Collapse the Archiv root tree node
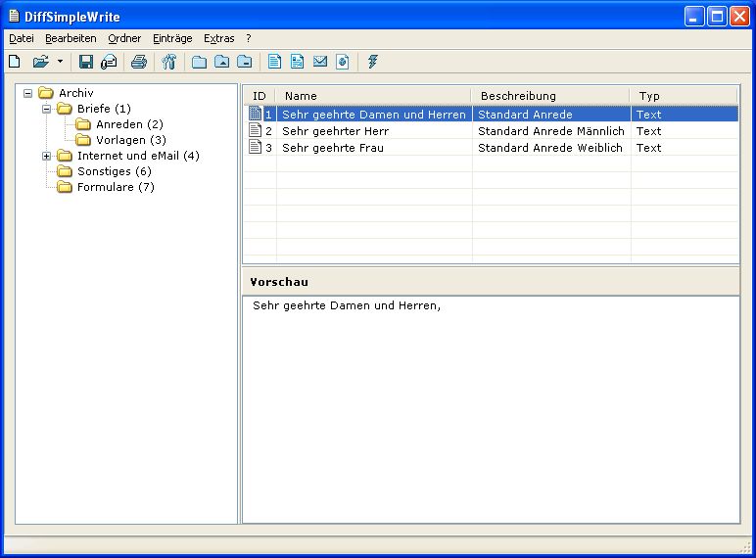Viewport: 756px width, 558px height. [28, 93]
